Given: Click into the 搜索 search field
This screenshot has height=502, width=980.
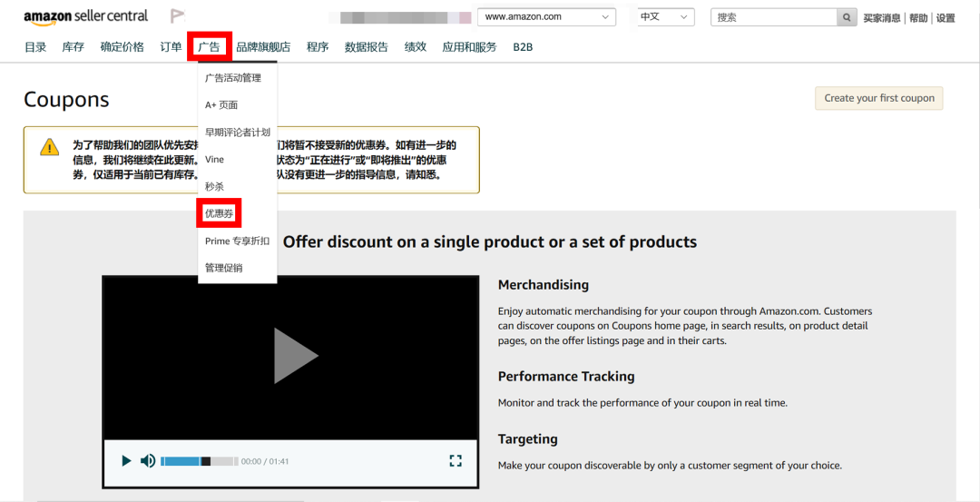Looking at the screenshot, I should (773, 17).
